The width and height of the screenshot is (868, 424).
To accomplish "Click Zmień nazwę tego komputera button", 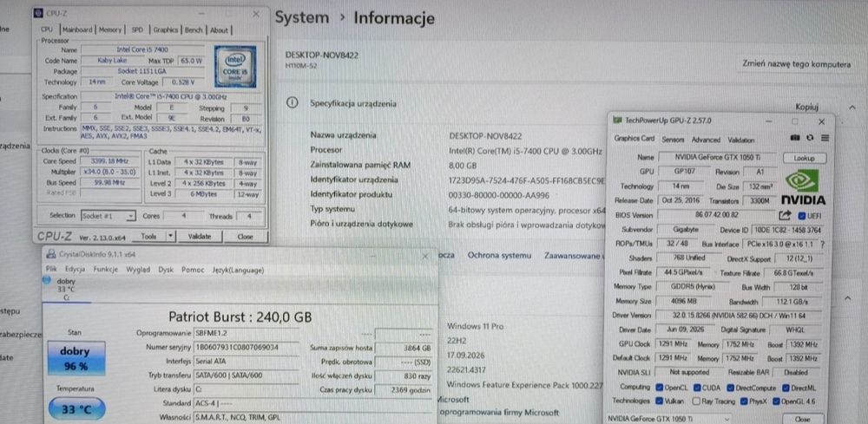I will [797, 64].
